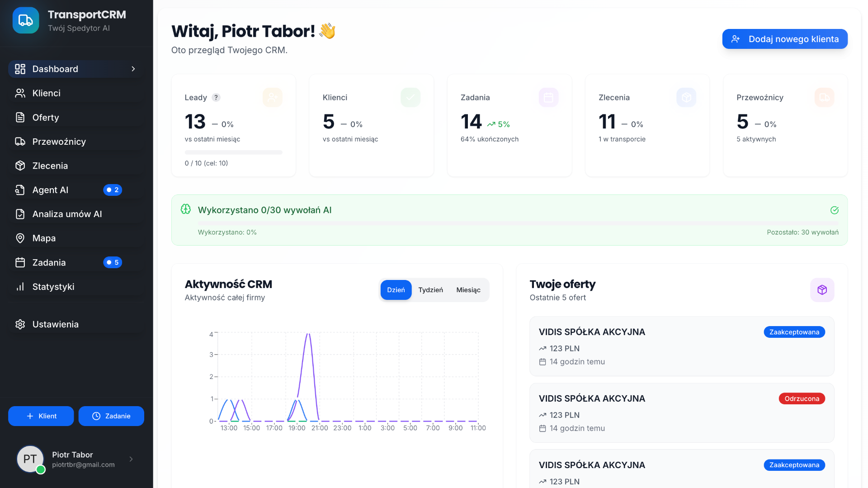Image resolution: width=868 pixels, height=488 pixels.
Task: Click the Dodaj nowego klienta button
Action: point(785,39)
